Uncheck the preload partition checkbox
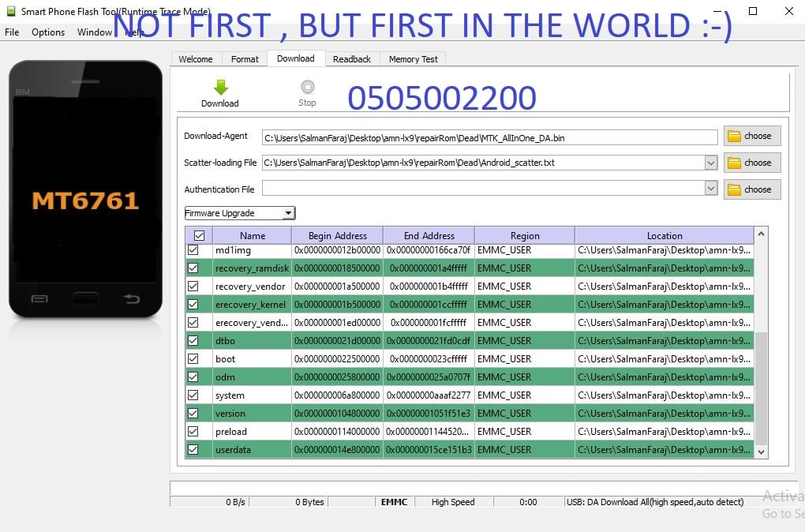This screenshot has width=805, height=532. (193, 431)
